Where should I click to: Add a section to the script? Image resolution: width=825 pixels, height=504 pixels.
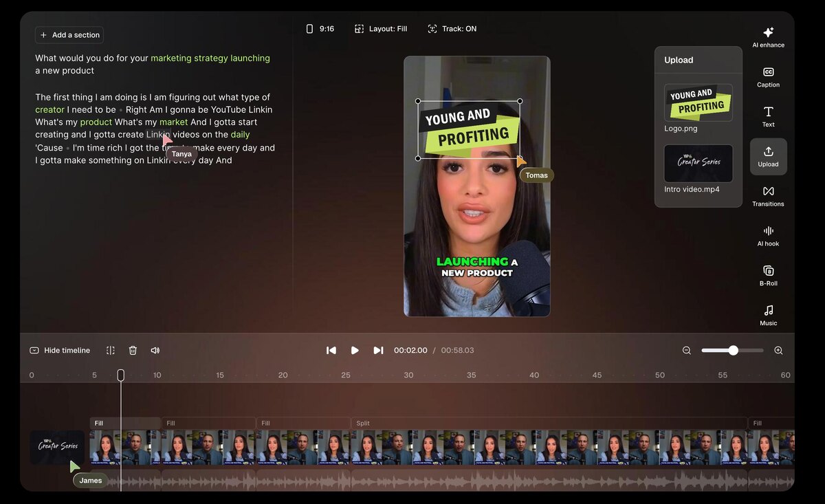click(x=69, y=35)
